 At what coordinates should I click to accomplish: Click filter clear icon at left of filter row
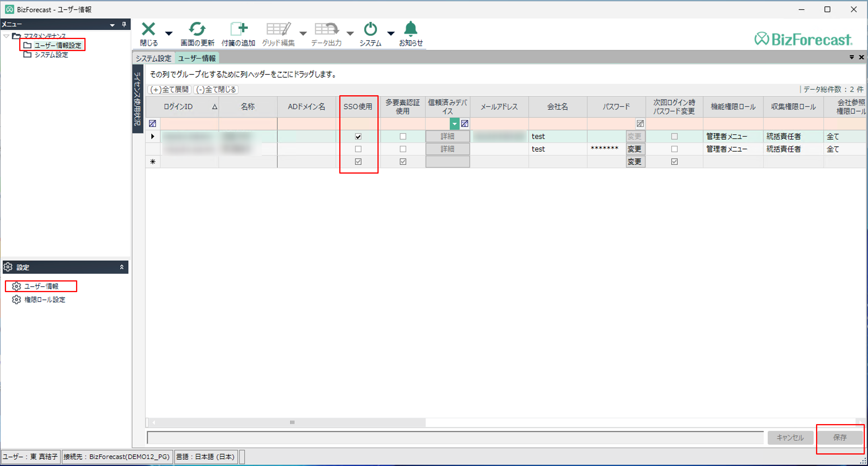click(x=152, y=124)
